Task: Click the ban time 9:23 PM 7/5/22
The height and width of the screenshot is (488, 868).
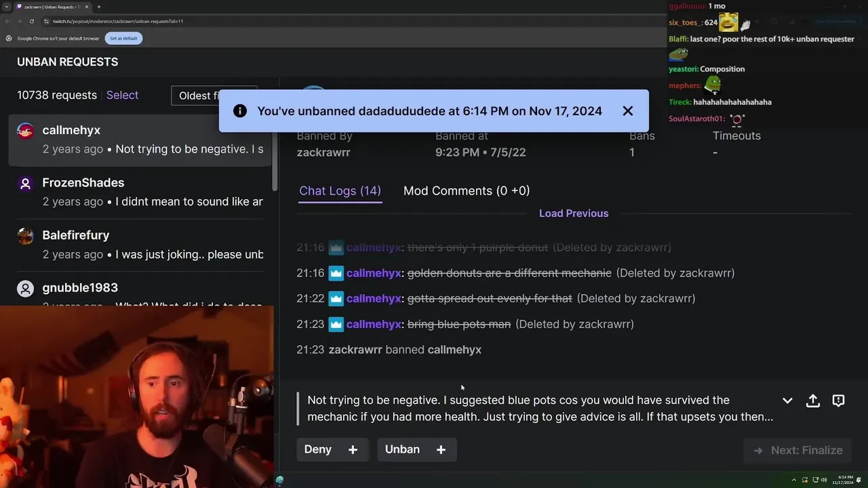Action: pyautogui.click(x=481, y=152)
